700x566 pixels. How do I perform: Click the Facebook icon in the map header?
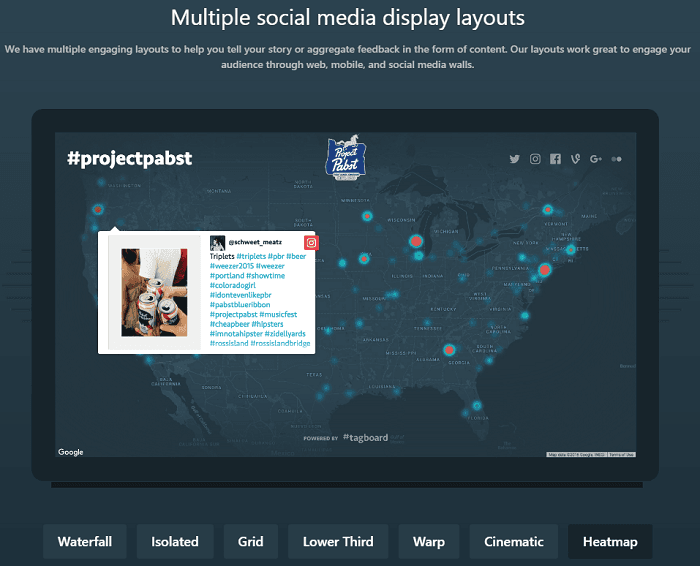[555, 159]
